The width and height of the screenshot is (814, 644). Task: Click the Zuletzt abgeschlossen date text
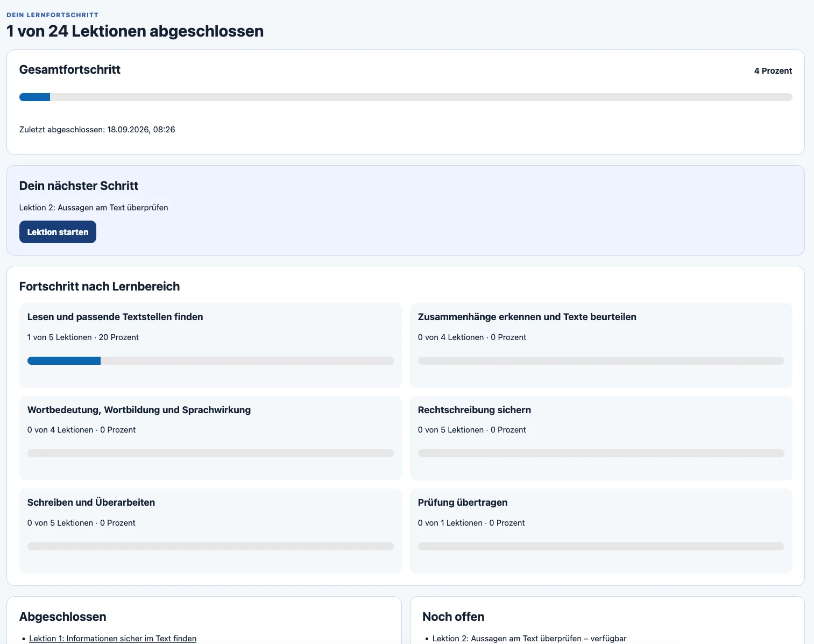pyautogui.click(x=97, y=130)
